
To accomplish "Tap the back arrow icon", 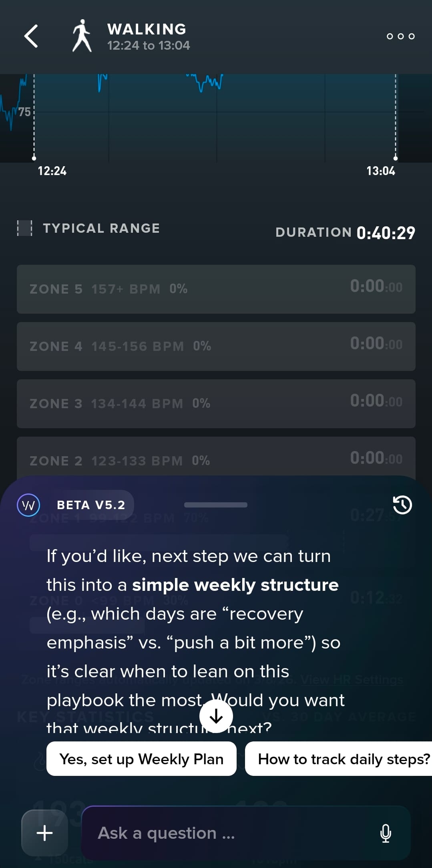I will (x=31, y=36).
